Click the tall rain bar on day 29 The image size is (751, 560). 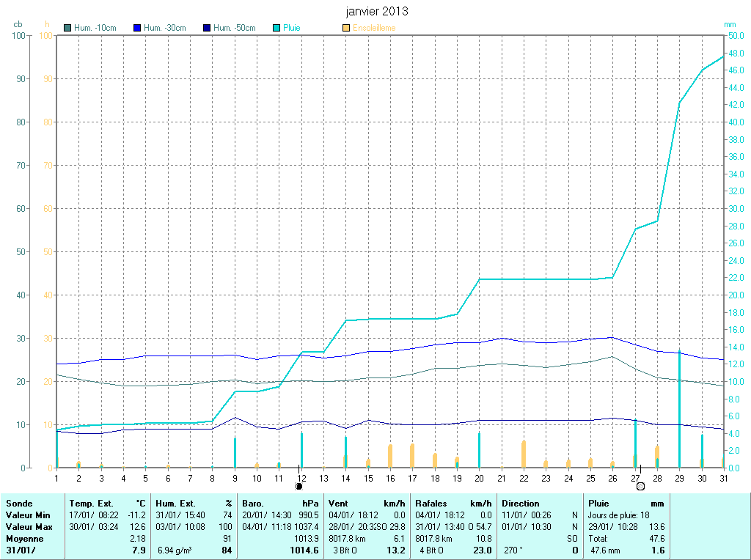coord(679,409)
